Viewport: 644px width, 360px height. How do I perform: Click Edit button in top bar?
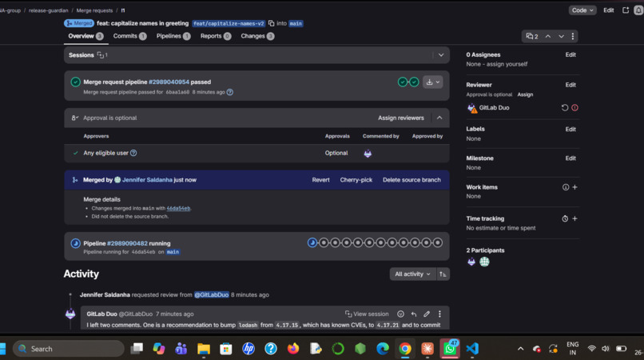(609, 10)
